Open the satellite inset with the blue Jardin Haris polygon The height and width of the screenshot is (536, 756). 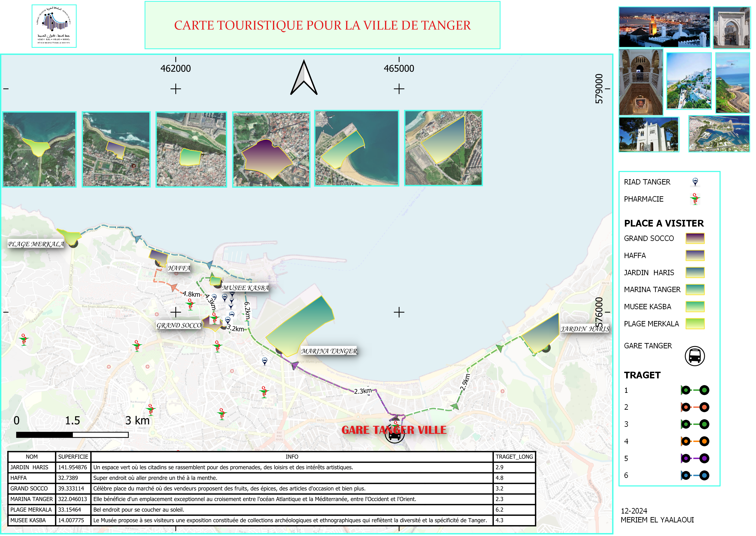[443, 148]
